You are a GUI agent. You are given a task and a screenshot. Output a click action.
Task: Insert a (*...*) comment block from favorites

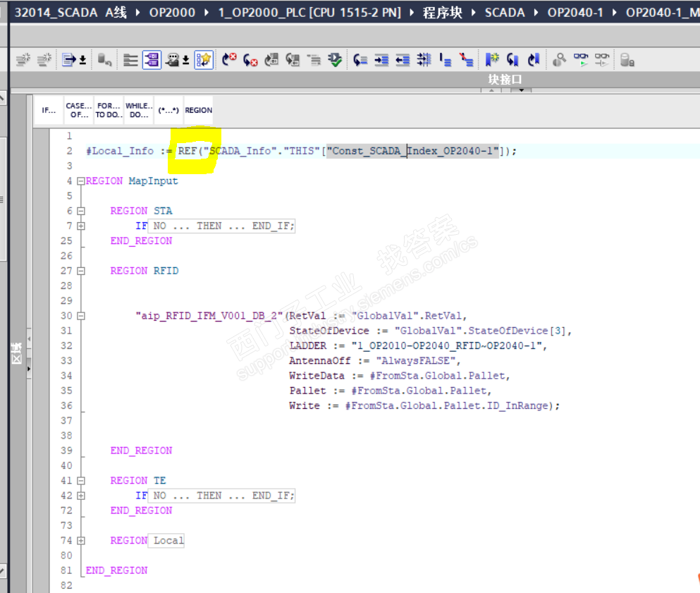[168, 110]
